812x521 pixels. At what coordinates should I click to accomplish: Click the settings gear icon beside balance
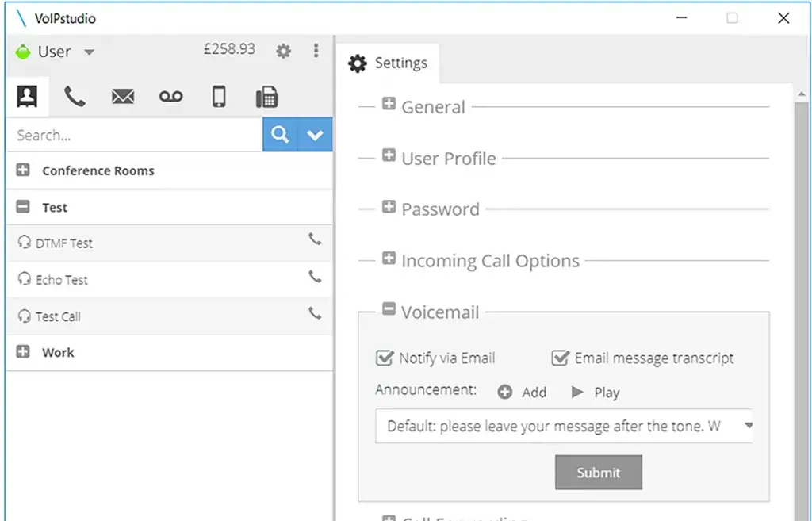click(283, 52)
